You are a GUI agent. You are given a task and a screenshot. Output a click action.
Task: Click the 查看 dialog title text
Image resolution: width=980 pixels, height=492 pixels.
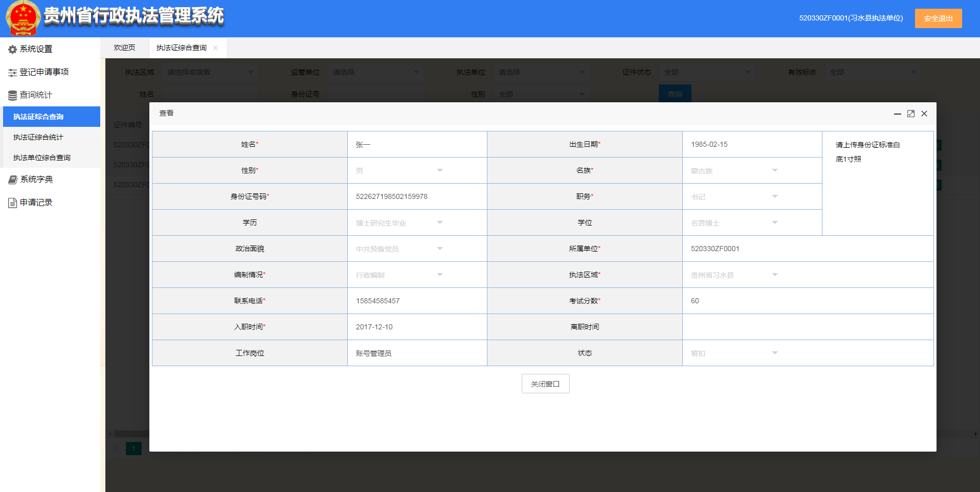pos(166,113)
